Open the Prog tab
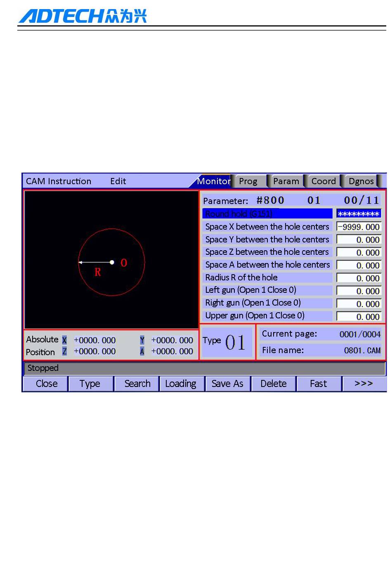 click(x=248, y=181)
